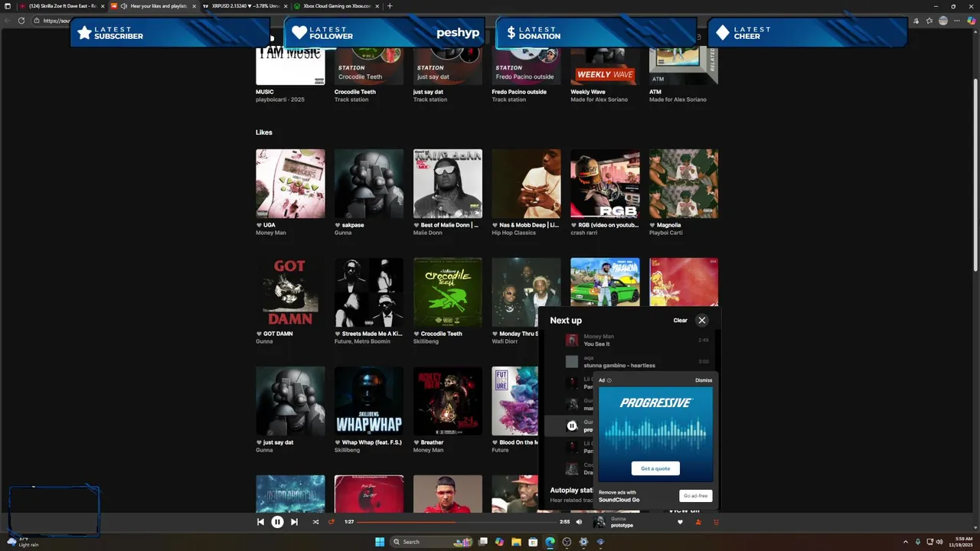Click heart icon beside Breather
Image resolution: width=980 pixels, height=551 pixels.
click(x=416, y=442)
